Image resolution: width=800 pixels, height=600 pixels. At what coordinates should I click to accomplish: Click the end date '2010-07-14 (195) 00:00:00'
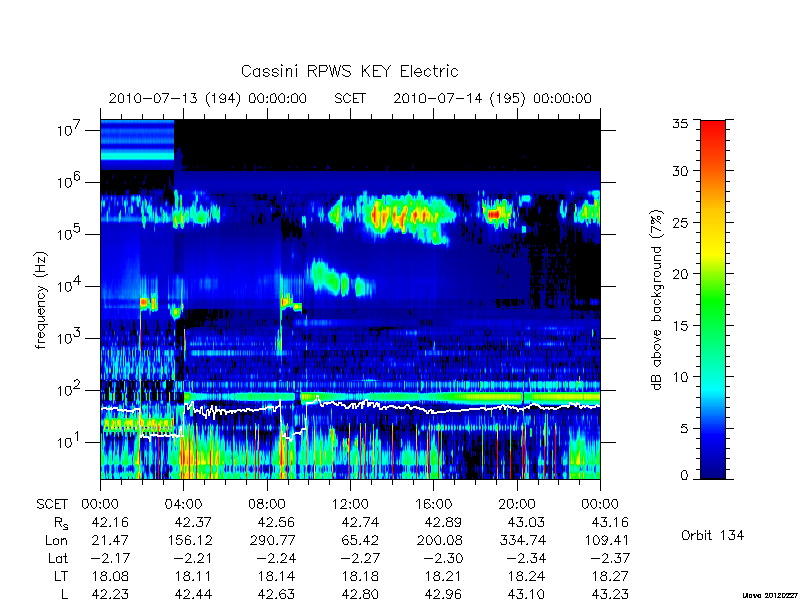tap(492, 98)
